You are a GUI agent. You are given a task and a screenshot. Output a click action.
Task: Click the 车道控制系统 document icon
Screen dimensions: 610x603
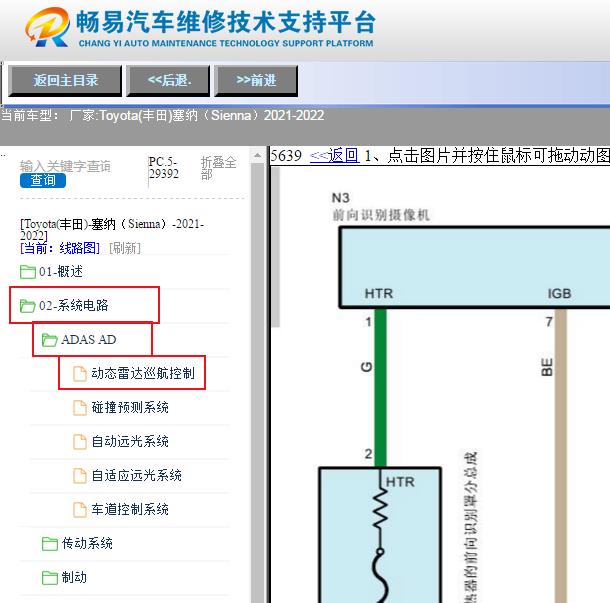pyautogui.click(x=80, y=510)
